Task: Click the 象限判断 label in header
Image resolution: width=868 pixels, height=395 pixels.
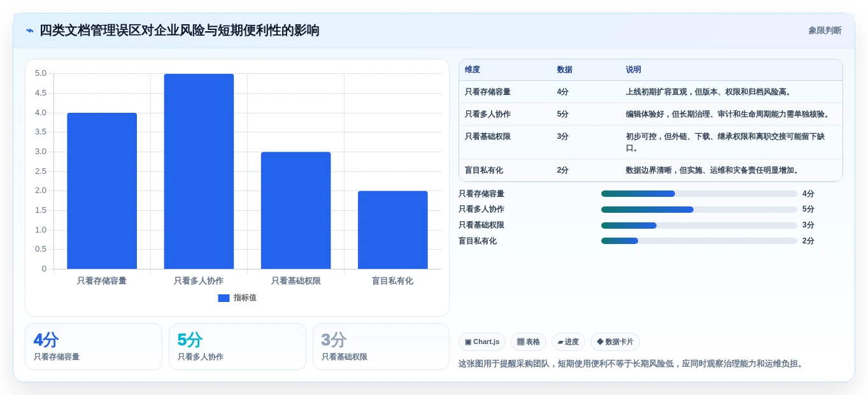Action: [825, 31]
